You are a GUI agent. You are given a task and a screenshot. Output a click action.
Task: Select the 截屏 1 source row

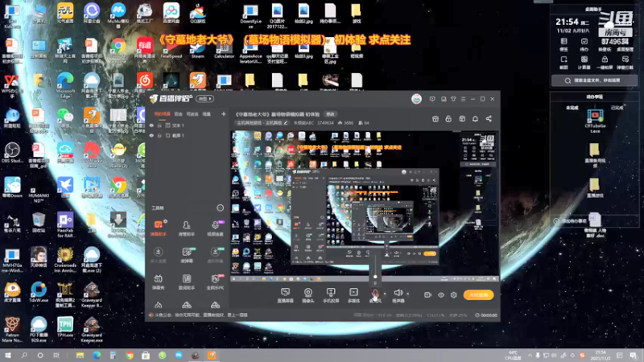pyautogui.click(x=188, y=135)
